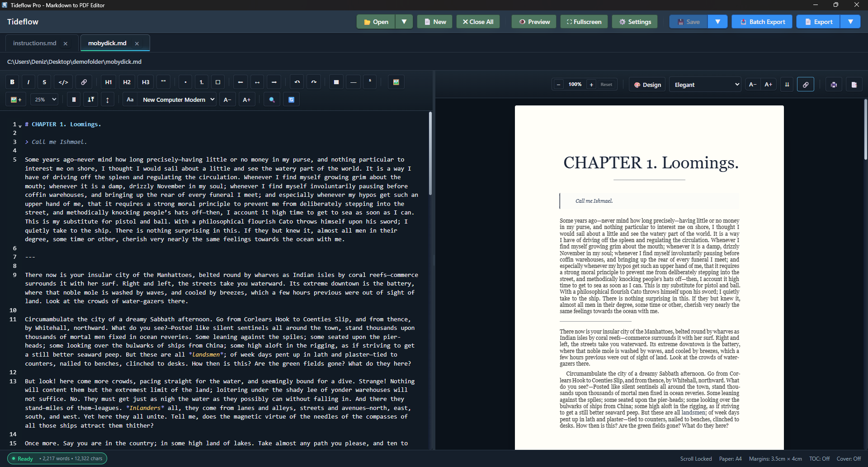Screen dimensions: 868x467
Task: Start a Batch Export
Action: click(x=761, y=21)
